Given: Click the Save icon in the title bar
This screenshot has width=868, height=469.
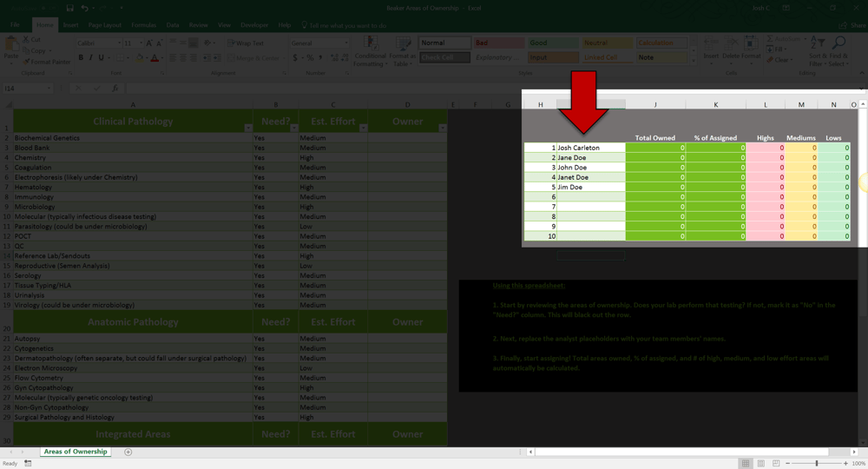Looking at the screenshot, I should pyautogui.click(x=69, y=9).
